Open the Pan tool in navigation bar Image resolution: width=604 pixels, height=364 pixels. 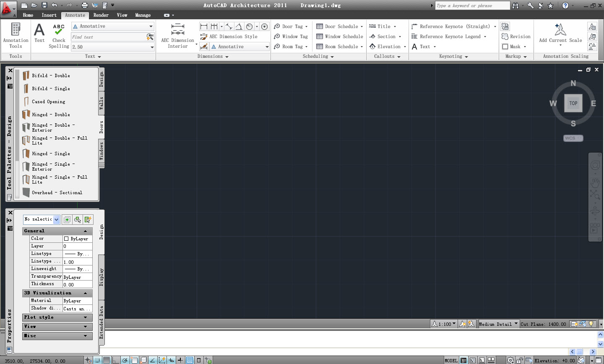click(x=595, y=183)
